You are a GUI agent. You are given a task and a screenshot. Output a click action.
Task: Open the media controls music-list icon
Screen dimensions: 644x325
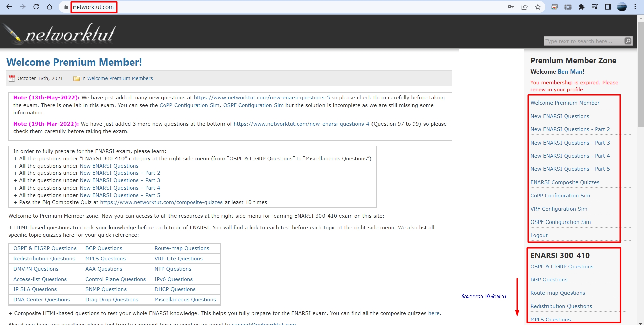(x=595, y=7)
